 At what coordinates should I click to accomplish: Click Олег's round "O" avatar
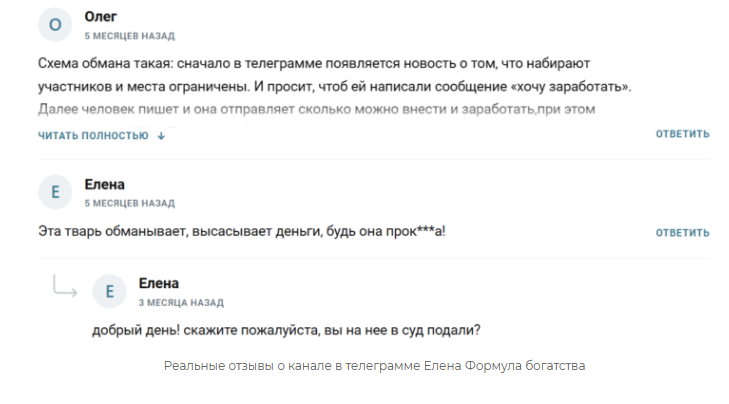click(54, 24)
